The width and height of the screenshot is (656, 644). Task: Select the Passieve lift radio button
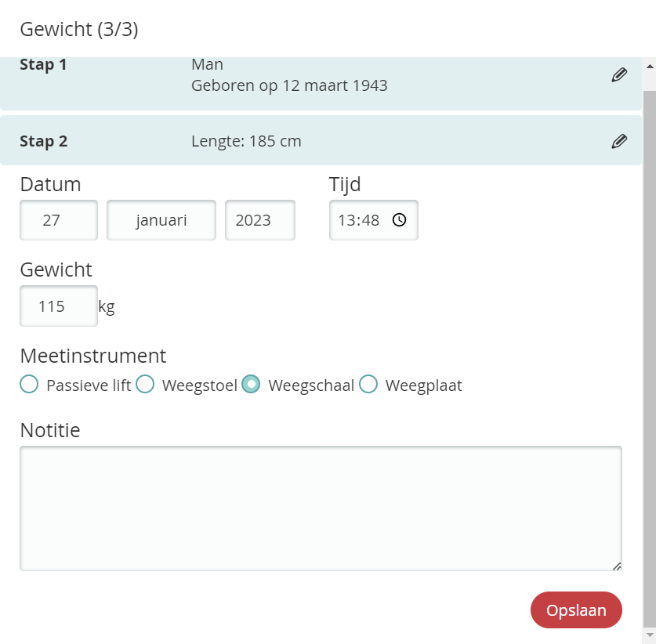(x=29, y=385)
